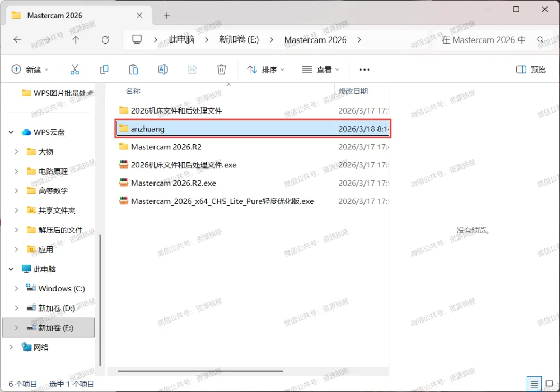Screen dimensions: 560x392
Task: Go up one folder level
Action: click(x=76, y=39)
